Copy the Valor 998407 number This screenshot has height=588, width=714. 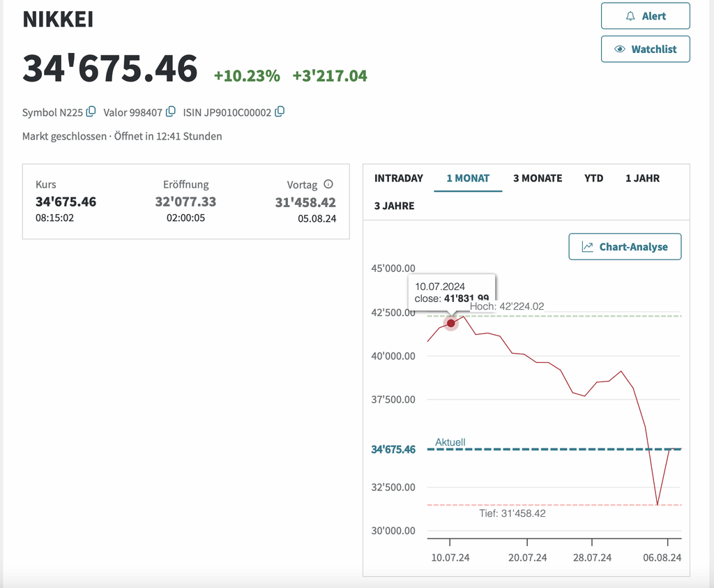[x=171, y=112]
